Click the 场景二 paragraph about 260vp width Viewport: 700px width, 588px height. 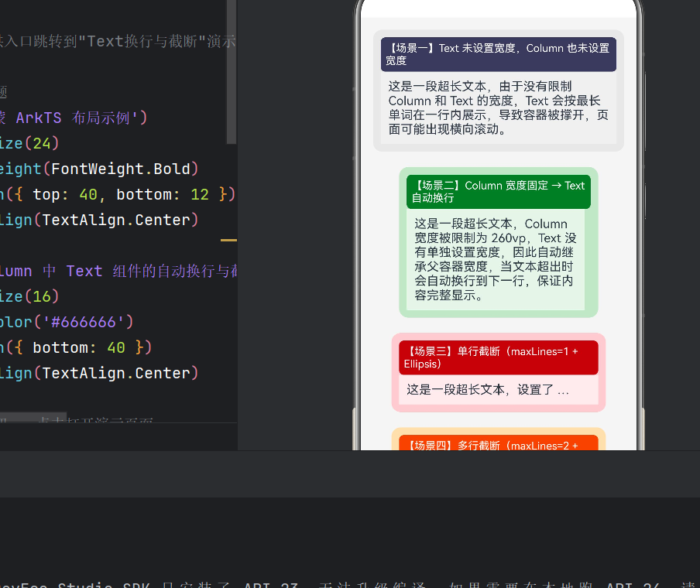click(x=495, y=259)
